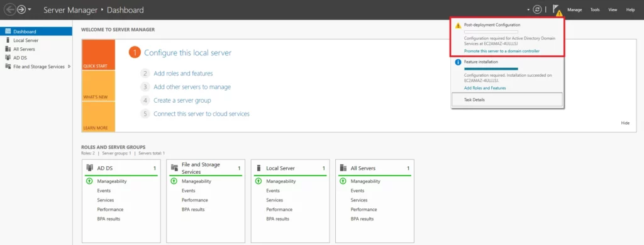Open Services in the Local Server tile
The image size is (644, 245).
coord(274,200)
